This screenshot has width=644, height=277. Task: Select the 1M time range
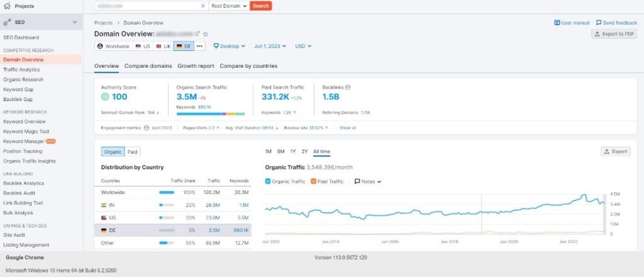[268, 152]
